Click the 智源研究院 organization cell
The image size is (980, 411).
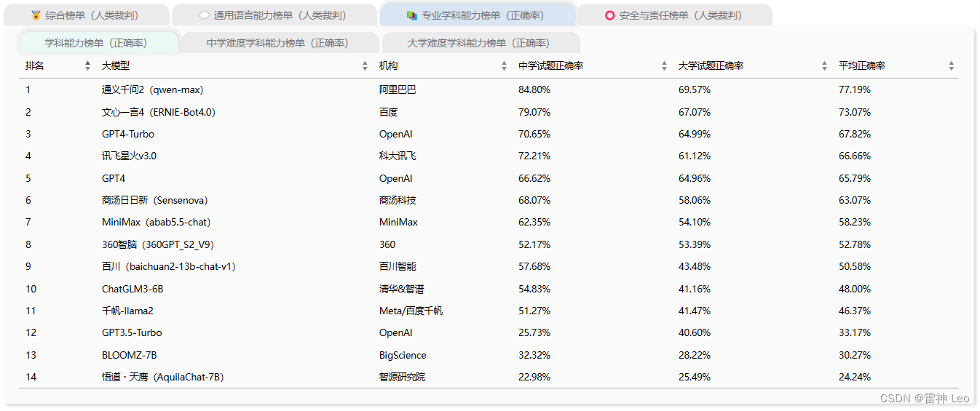402,377
